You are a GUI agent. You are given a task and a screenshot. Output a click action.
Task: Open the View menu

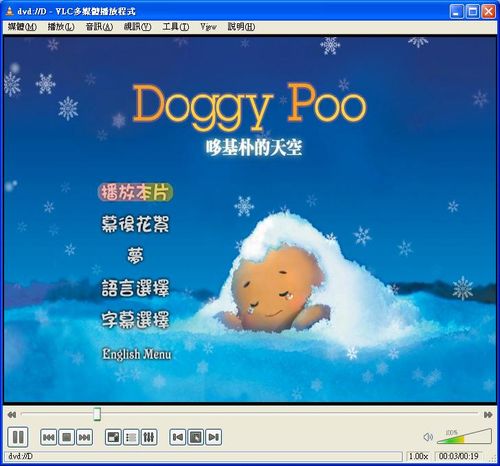208,27
